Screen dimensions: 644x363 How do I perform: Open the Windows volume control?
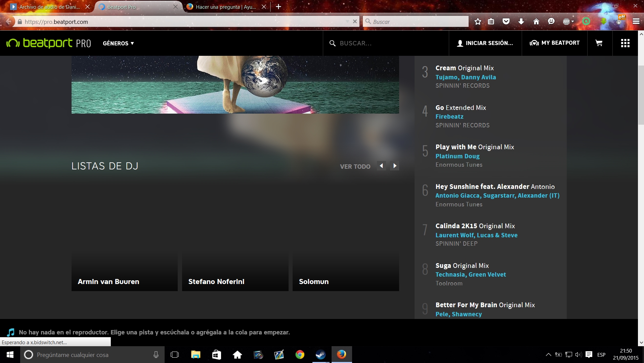[578, 355]
